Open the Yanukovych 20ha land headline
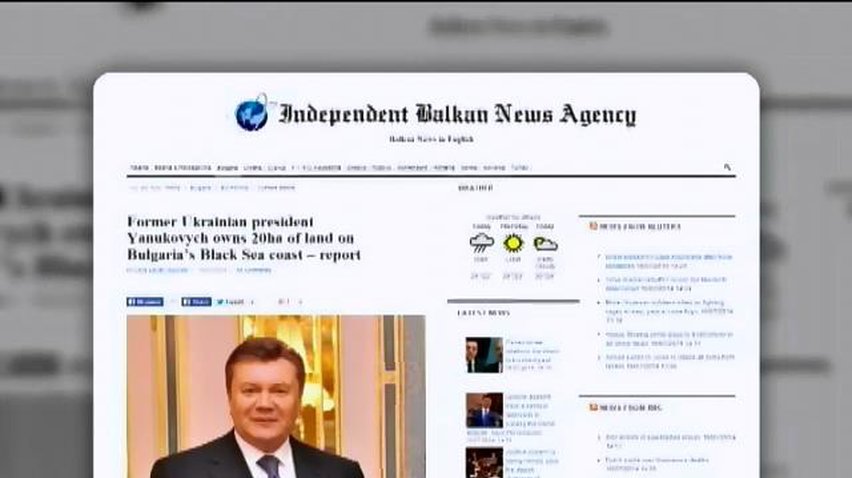 click(x=243, y=238)
